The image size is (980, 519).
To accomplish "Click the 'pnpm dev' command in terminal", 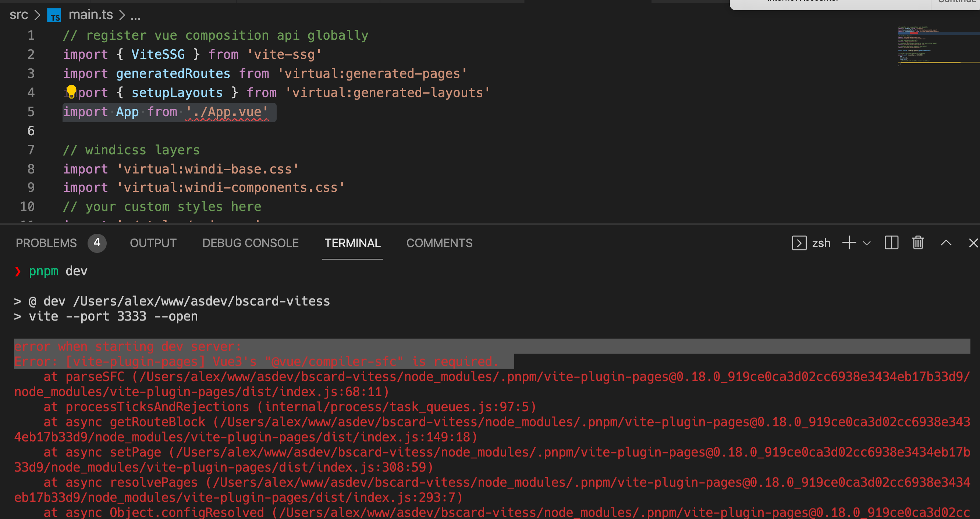I will pos(58,271).
